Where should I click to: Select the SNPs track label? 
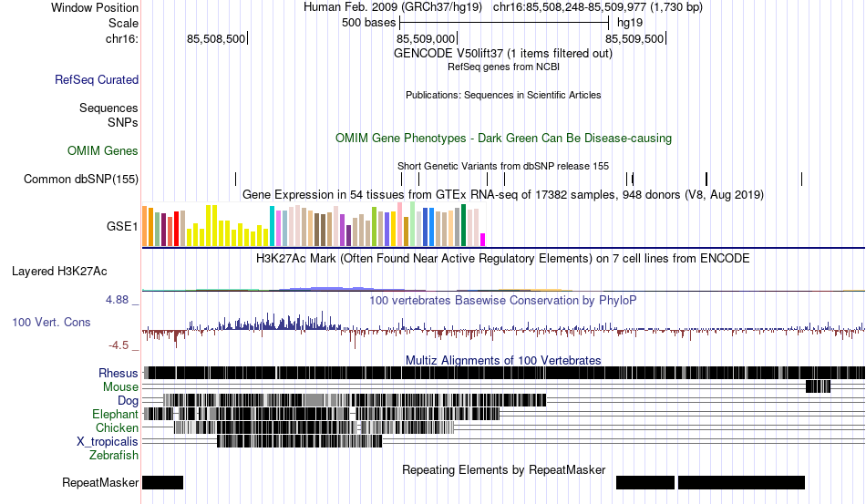click(x=123, y=122)
